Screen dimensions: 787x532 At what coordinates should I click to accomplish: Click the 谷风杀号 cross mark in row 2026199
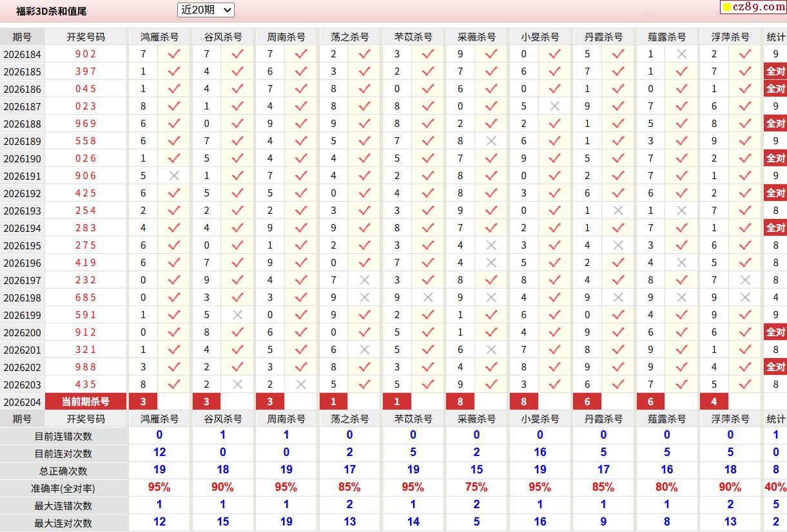pyautogui.click(x=238, y=315)
